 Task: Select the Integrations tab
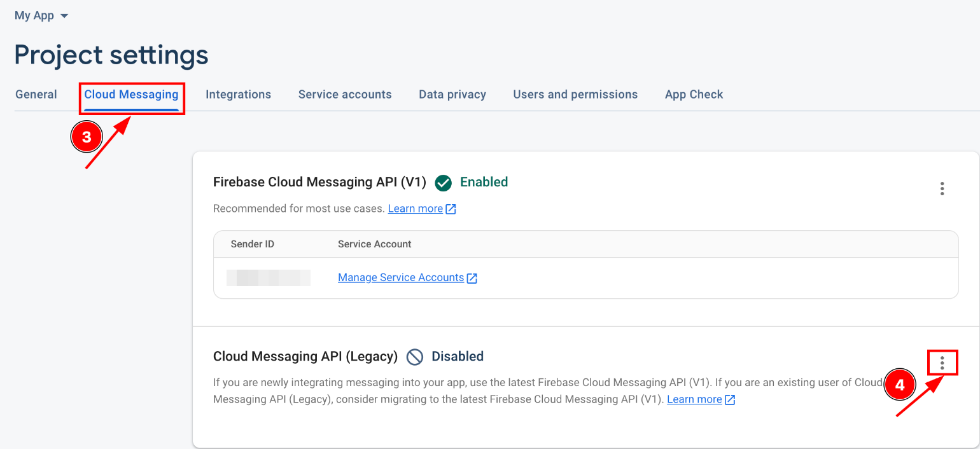tap(238, 93)
